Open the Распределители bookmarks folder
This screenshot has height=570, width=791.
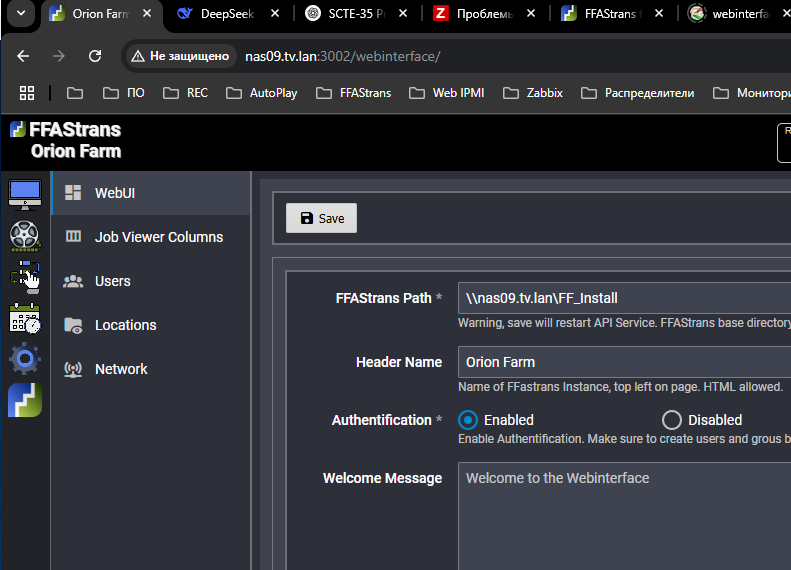coord(638,93)
